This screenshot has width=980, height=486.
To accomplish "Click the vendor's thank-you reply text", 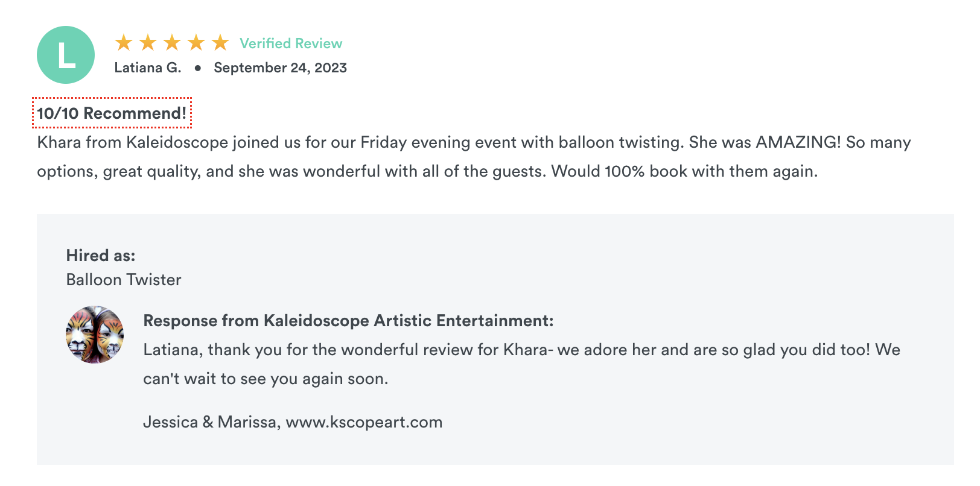I will [521, 350].
